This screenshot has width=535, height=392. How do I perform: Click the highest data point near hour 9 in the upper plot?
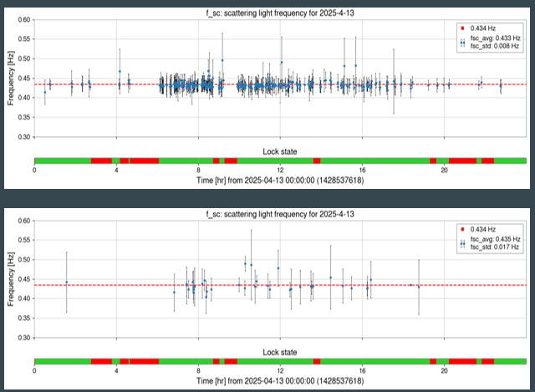pyautogui.click(x=222, y=60)
